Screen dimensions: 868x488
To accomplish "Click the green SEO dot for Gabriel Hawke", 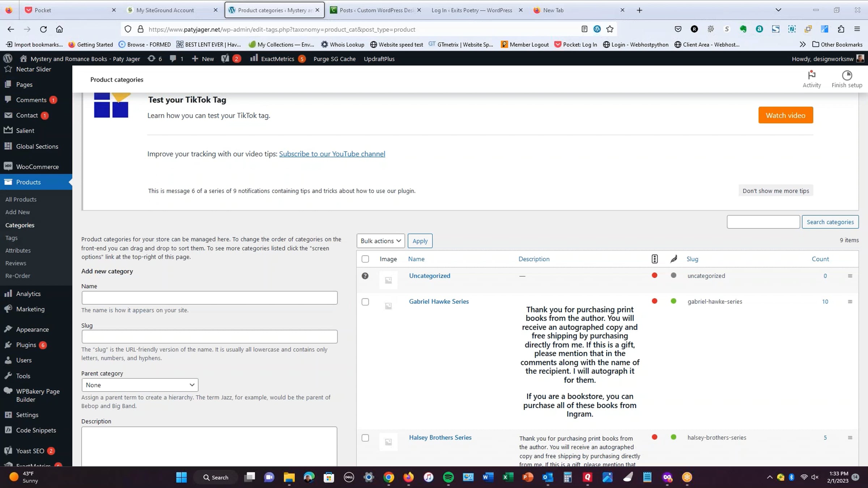I will pyautogui.click(x=673, y=301).
